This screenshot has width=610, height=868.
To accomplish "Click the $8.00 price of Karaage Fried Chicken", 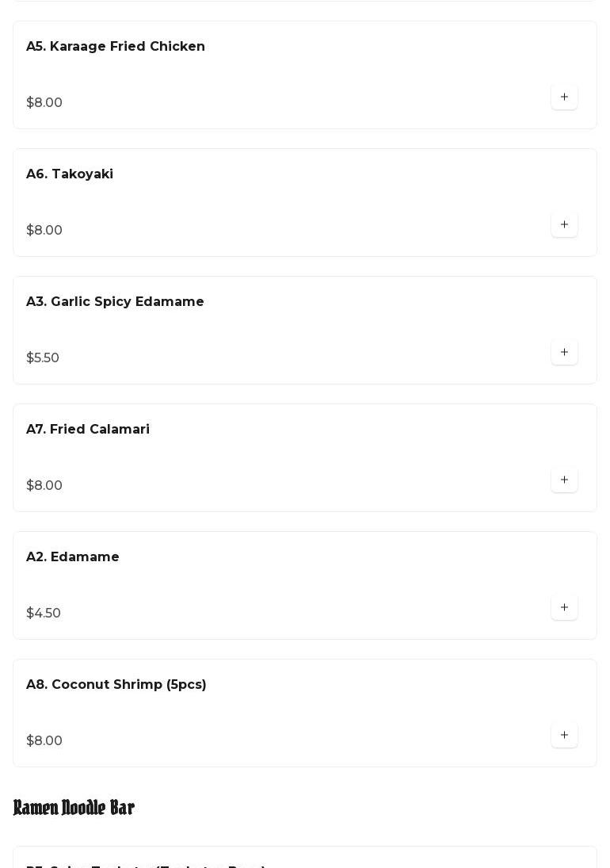I will pos(44,103).
